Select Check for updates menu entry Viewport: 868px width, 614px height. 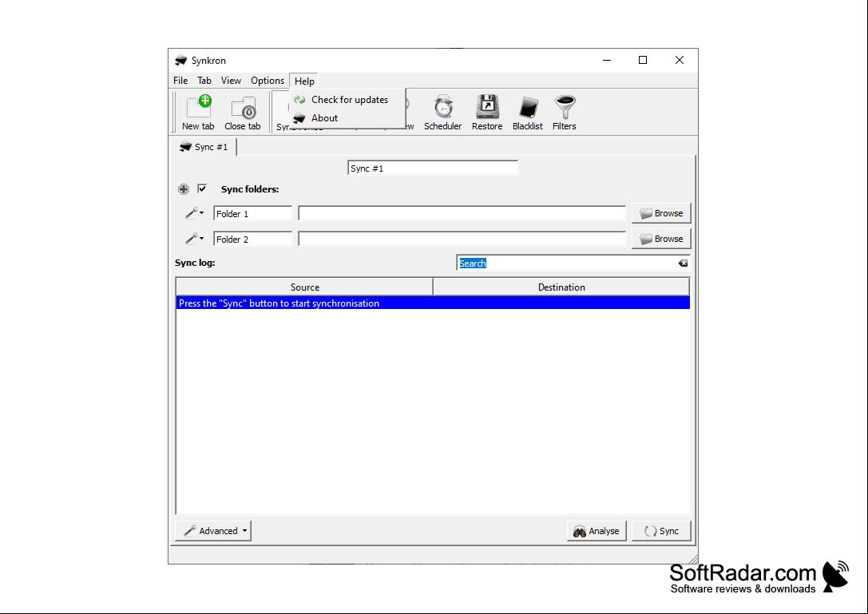click(347, 100)
